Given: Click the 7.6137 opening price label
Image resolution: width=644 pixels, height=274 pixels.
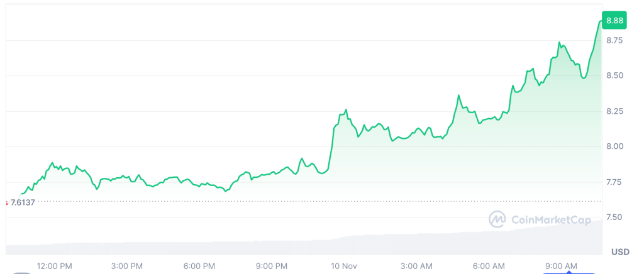Looking at the screenshot, I should tap(23, 202).
